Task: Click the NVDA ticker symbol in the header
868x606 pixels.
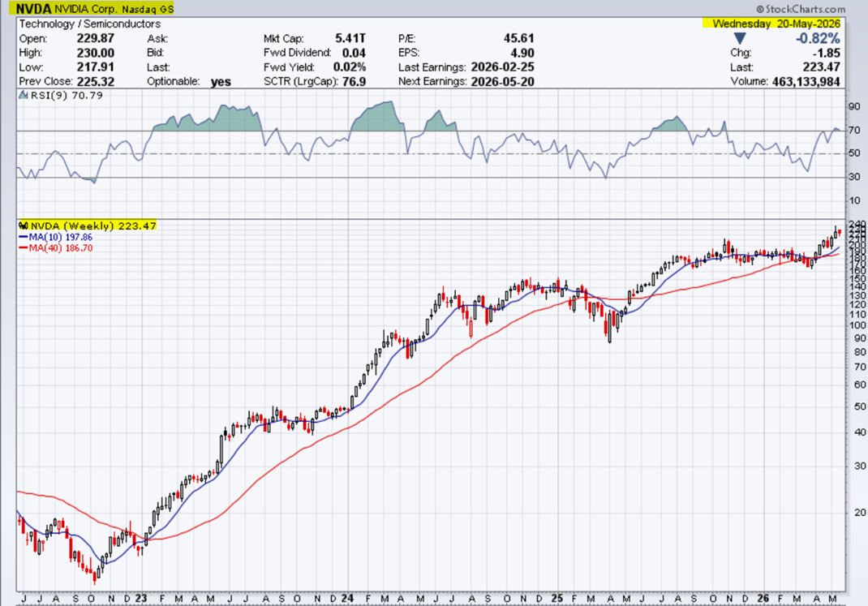Action: click(x=33, y=9)
